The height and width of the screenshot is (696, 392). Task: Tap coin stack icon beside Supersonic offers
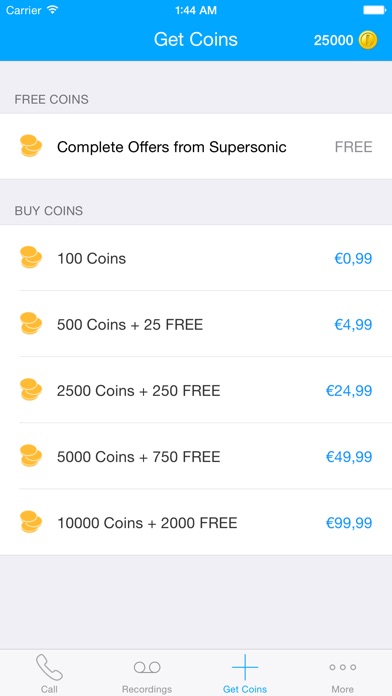pos(31,146)
